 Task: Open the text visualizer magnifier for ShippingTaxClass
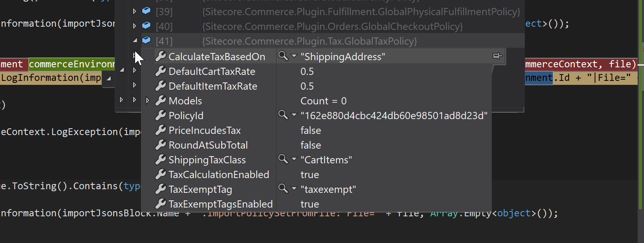click(x=283, y=159)
